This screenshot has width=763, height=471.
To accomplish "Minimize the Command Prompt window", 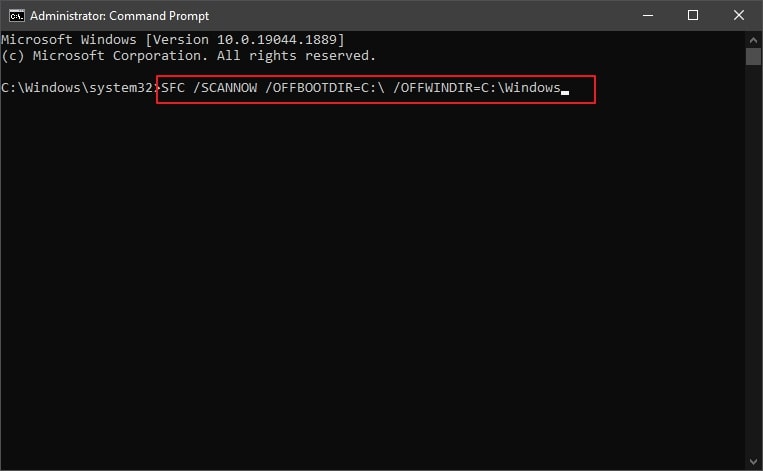I will point(648,16).
